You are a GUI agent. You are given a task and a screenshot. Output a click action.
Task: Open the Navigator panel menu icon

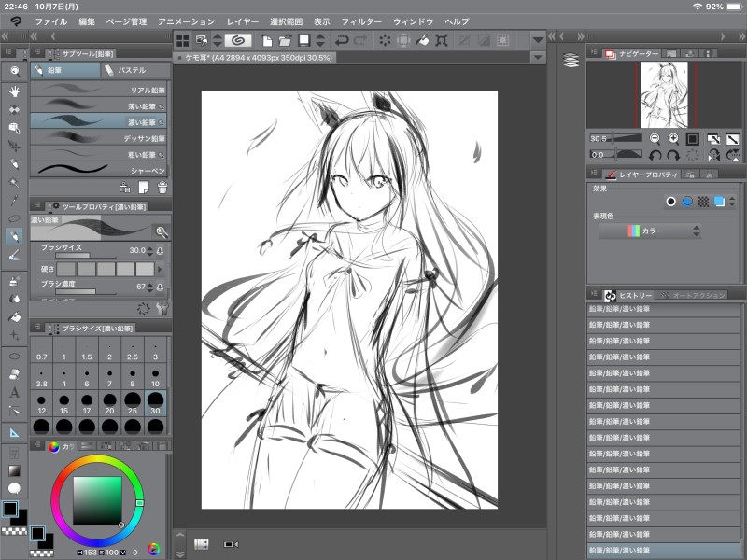593,52
